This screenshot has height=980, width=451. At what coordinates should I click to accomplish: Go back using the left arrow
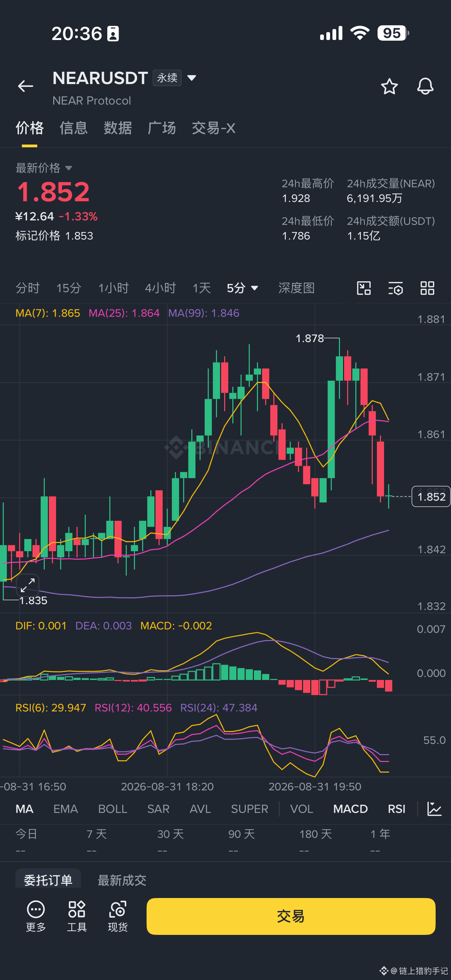pos(26,86)
